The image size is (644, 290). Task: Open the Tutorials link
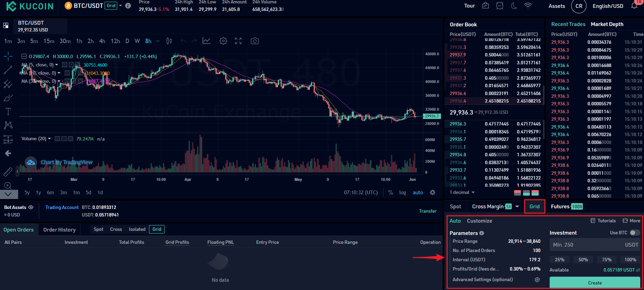point(603,221)
